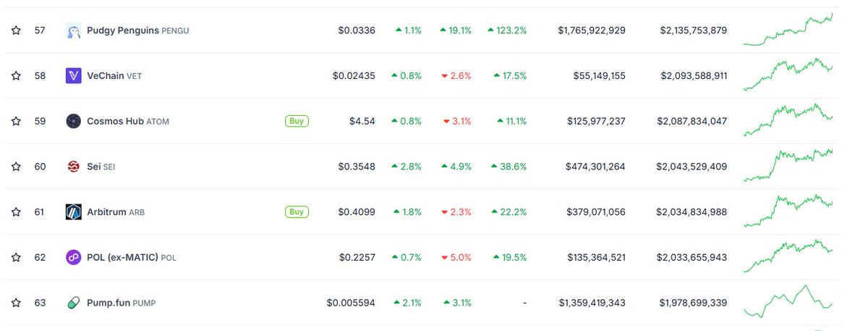Image resolution: width=868 pixels, height=331 pixels.
Task: Open the Pump.fun sparkline chart
Action: pyautogui.click(x=788, y=301)
